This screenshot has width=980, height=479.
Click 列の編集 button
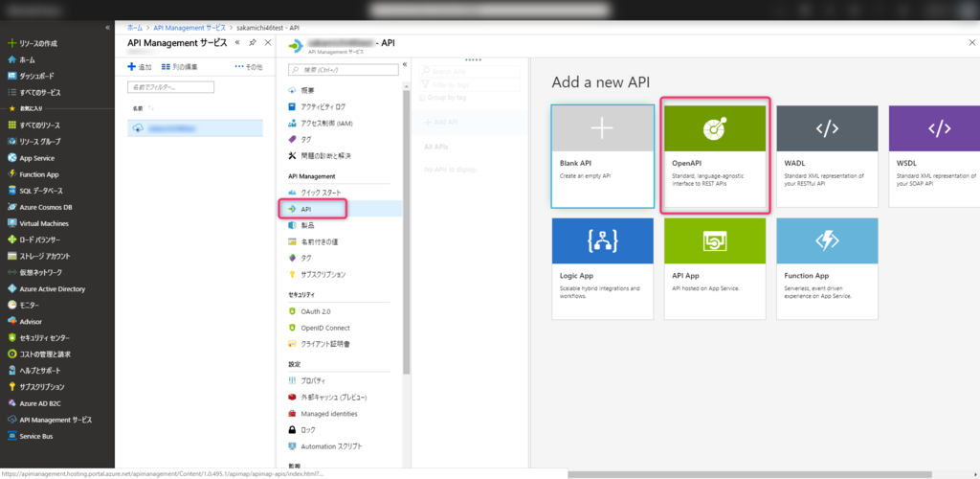pyautogui.click(x=180, y=67)
